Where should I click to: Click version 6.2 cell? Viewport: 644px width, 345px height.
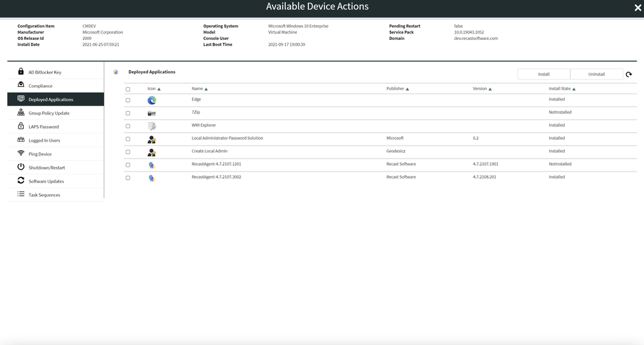(x=476, y=138)
